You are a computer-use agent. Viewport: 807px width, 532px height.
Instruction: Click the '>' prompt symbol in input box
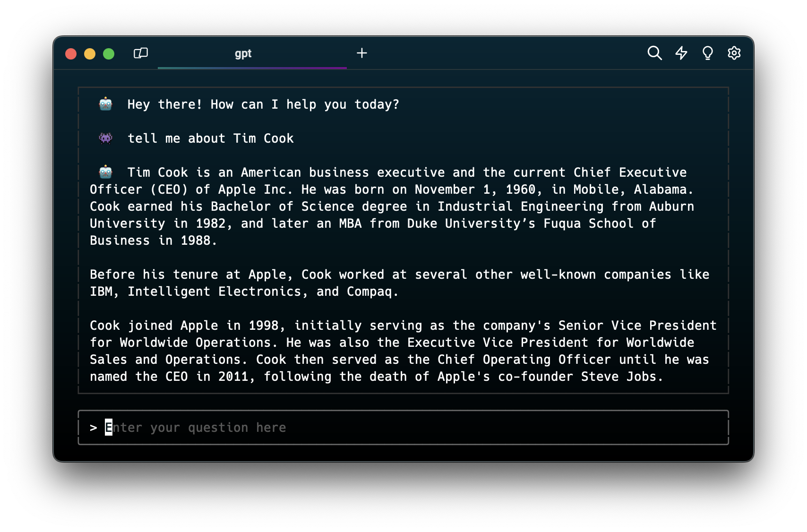tap(94, 428)
